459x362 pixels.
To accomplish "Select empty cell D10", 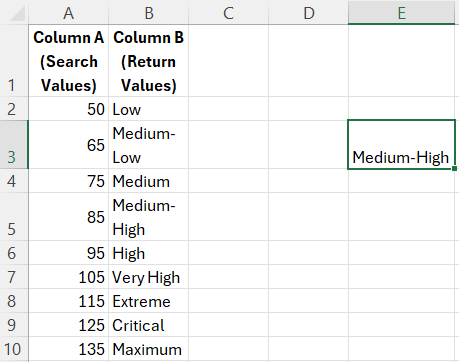I will [309, 349].
